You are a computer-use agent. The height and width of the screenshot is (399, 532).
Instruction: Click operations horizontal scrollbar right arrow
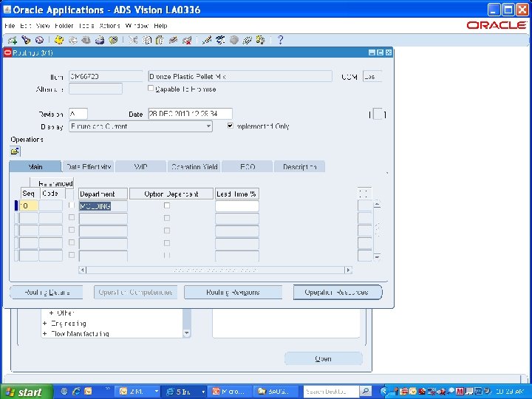click(x=348, y=270)
